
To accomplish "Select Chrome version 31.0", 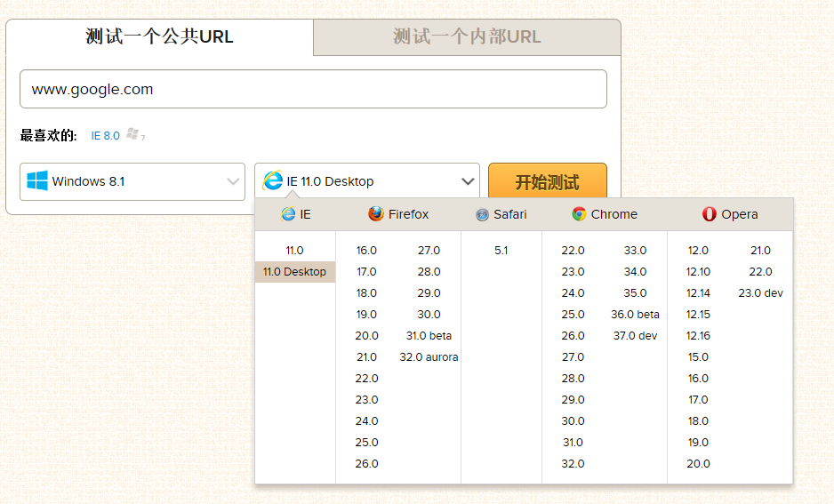I will (x=573, y=443).
